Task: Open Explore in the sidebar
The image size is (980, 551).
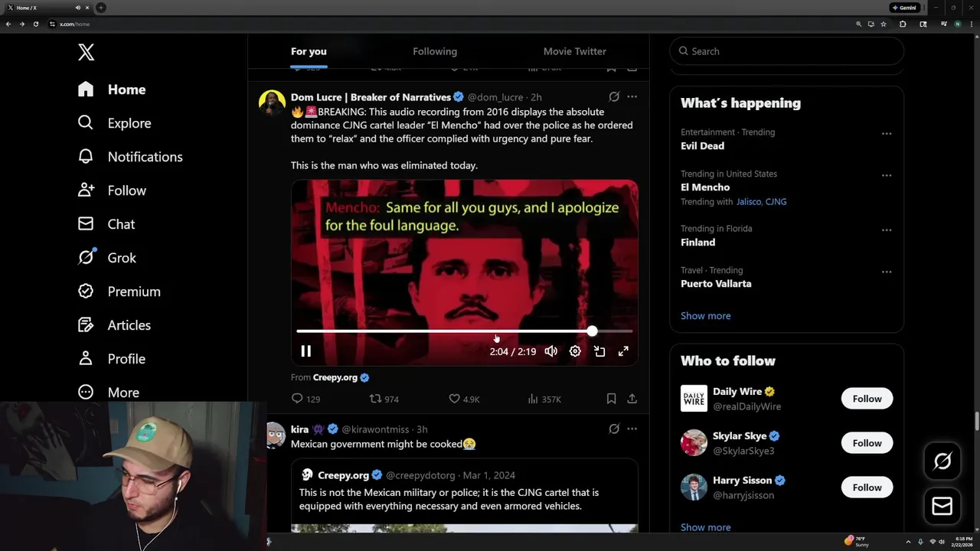Action: click(114, 123)
